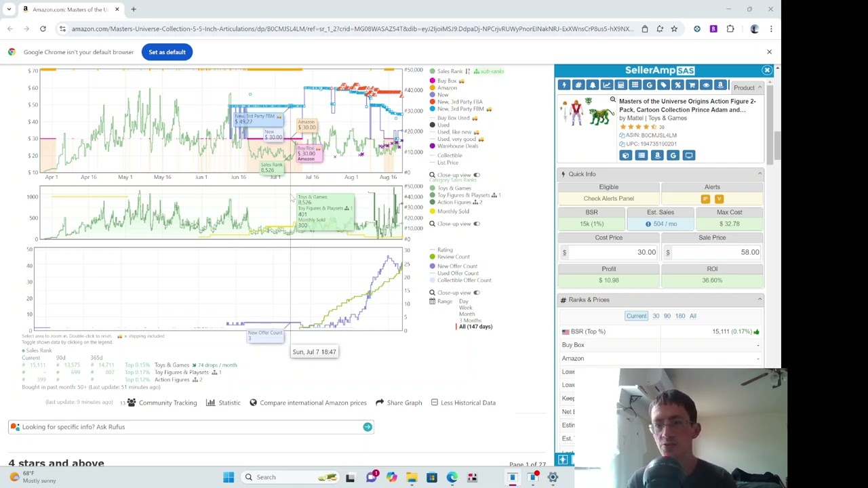This screenshot has height=488, width=868.
Task: Click Google search icon in SellerAmp toolbar
Action: [x=649, y=85]
